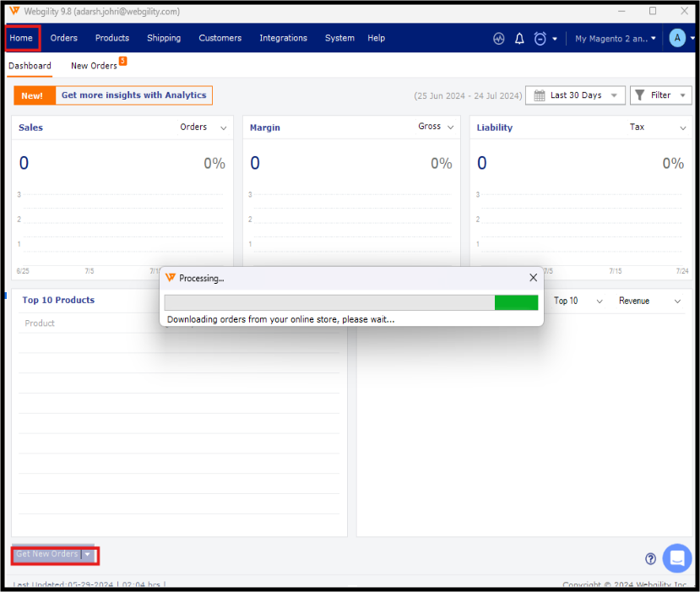The width and height of the screenshot is (700, 592).
Task: Open the My Magento 2 store selector
Action: tap(616, 39)
